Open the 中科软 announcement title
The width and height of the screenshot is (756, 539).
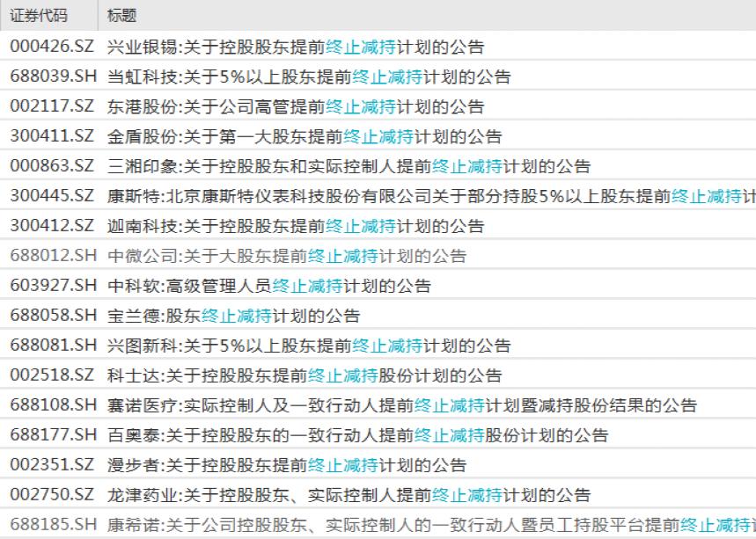[x=269, y=286]
